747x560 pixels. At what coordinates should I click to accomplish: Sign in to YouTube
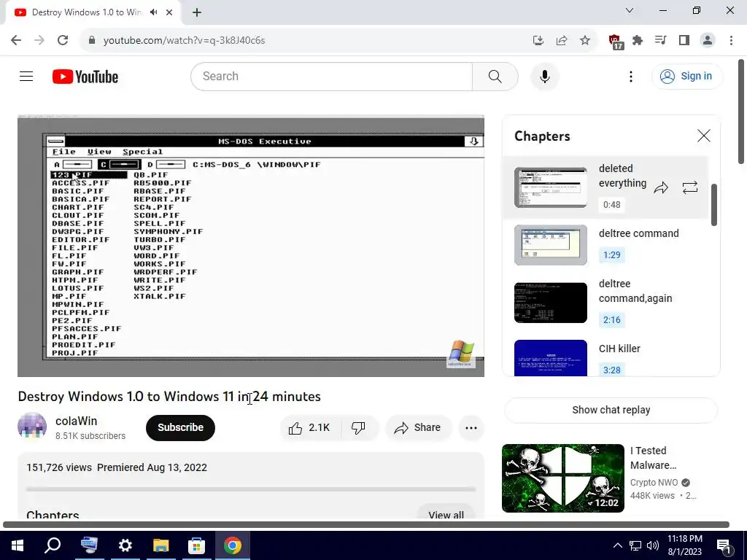[x=686, y=76]
